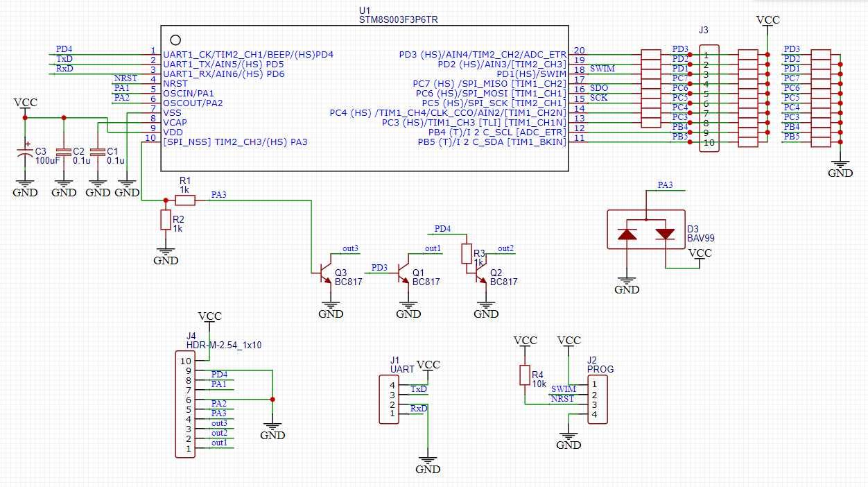Click the TxD net label at U1 pin 2

(64, 59)
